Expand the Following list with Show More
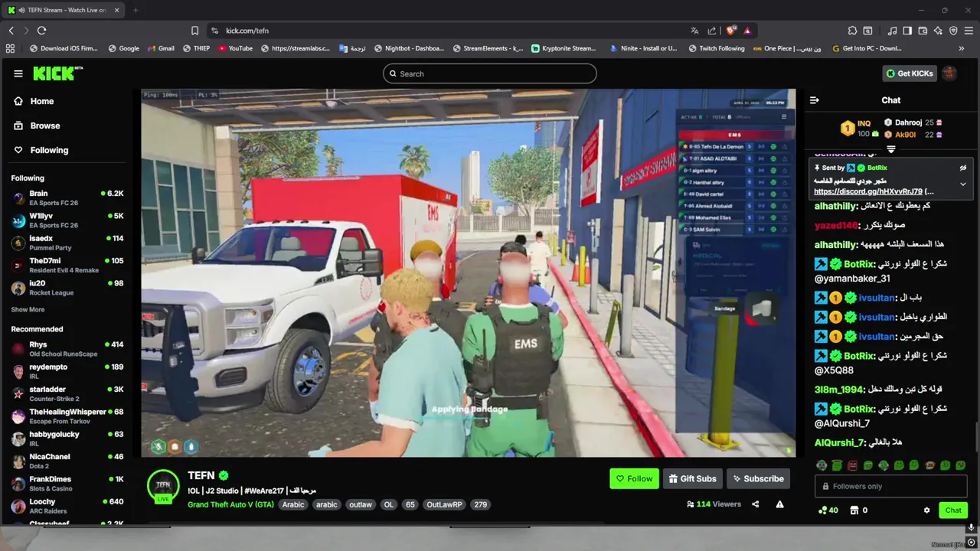The width and height of the screenshot is (980, 551). (28, 310)
